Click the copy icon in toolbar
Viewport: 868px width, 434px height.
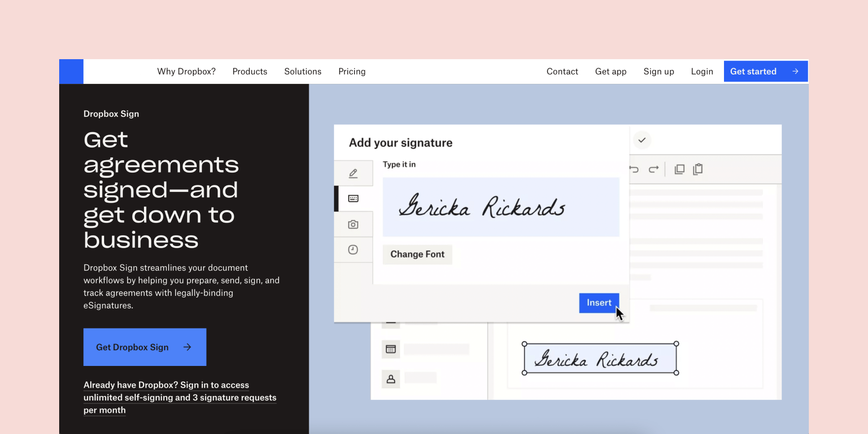click(x=680, y=170)
